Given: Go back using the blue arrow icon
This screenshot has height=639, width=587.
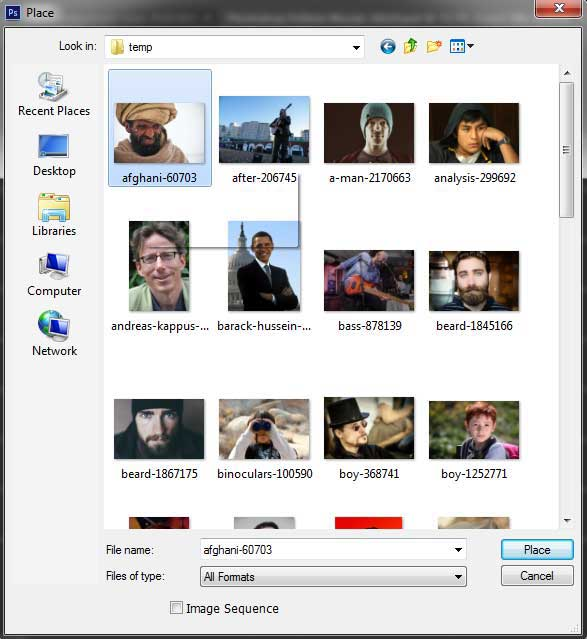Looking at the screenshot, I should pyautogui.click(x=388, y=46).
